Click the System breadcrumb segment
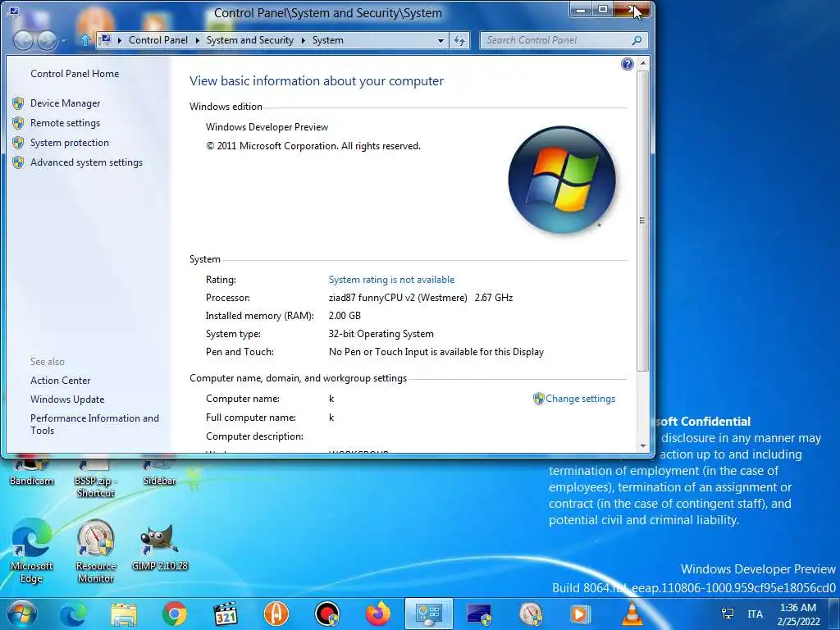Viewport: 840px width, 630px height. 328,40
